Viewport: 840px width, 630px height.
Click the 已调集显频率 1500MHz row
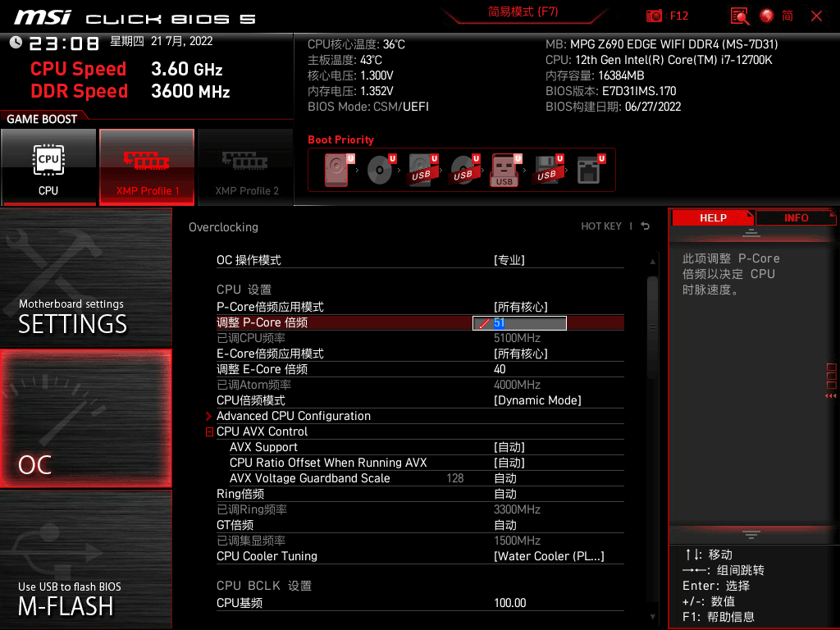tap(420, 541)
